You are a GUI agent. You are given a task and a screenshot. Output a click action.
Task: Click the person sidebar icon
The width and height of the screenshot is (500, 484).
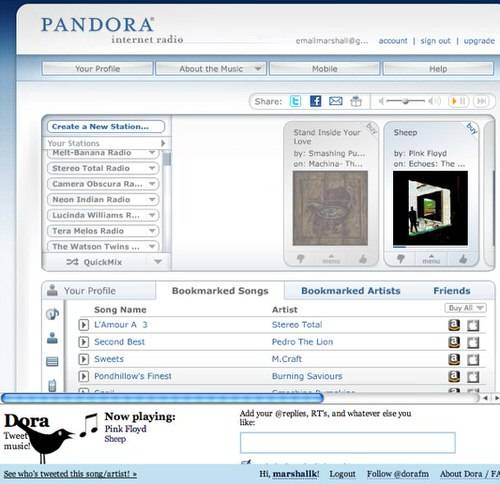tap(52, 338)
